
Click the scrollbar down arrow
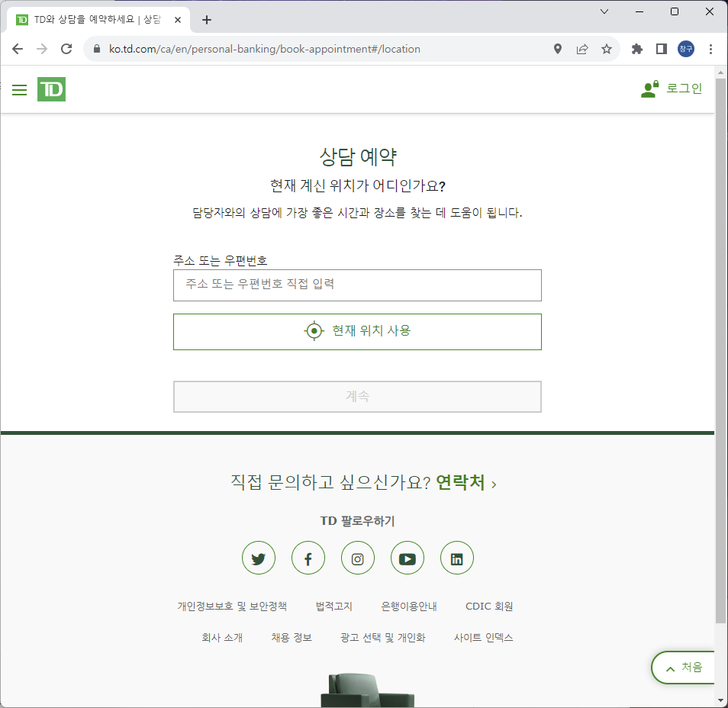[x=720, y=700]
